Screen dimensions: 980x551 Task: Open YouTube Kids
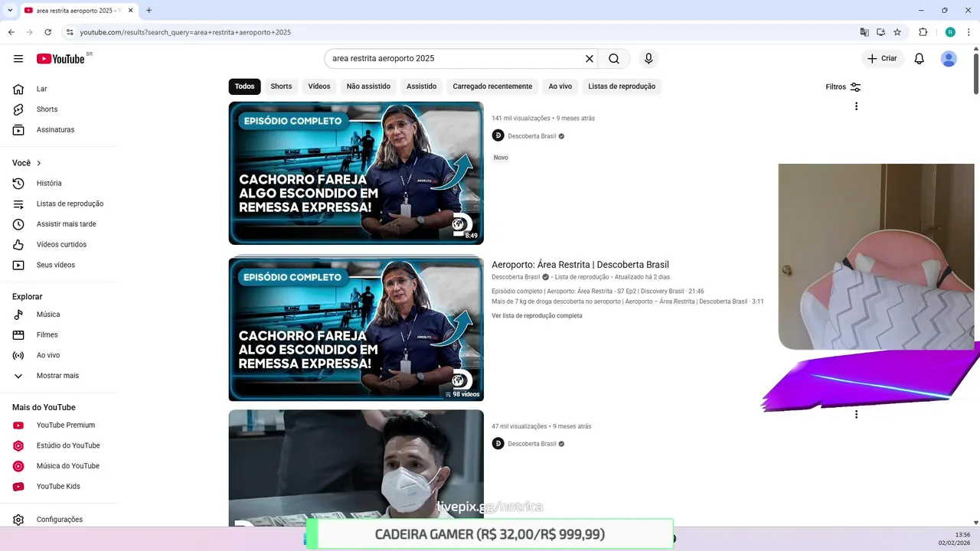[58, 487]
